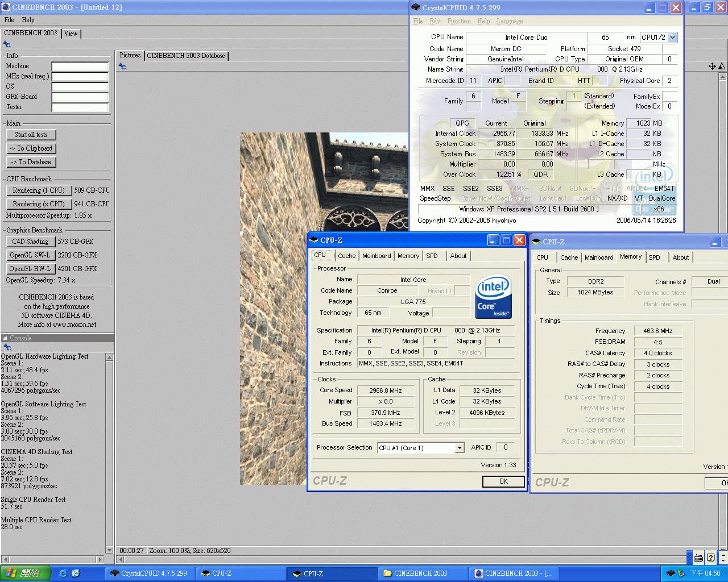Click the CrystalCPUID title bar icon

416,7
